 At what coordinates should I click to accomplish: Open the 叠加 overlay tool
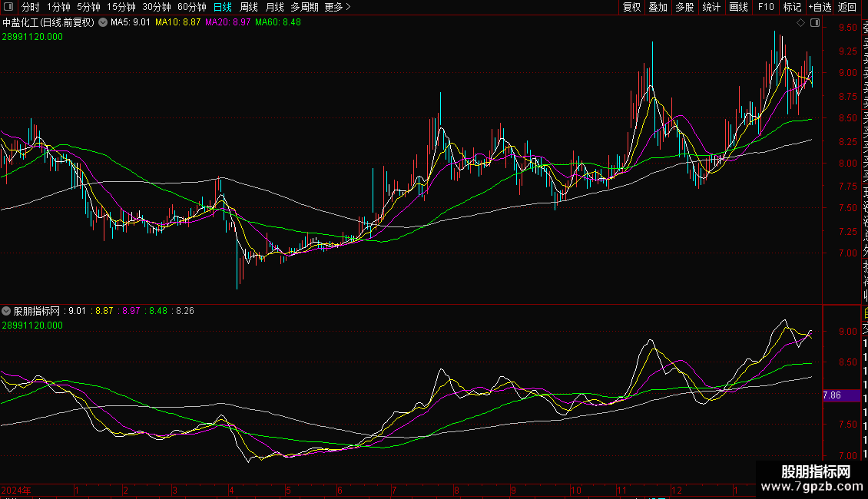pyautogui.click(x=658, y=7)
